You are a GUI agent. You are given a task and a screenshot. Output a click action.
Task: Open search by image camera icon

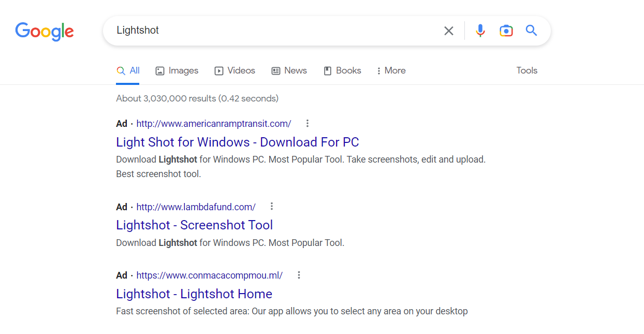[x=506, y=31]
